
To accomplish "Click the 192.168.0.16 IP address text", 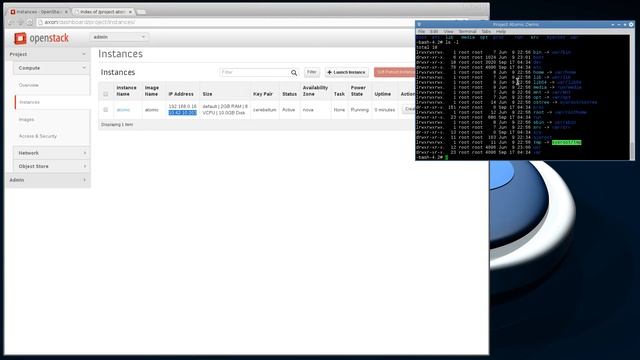I will 182,107.
